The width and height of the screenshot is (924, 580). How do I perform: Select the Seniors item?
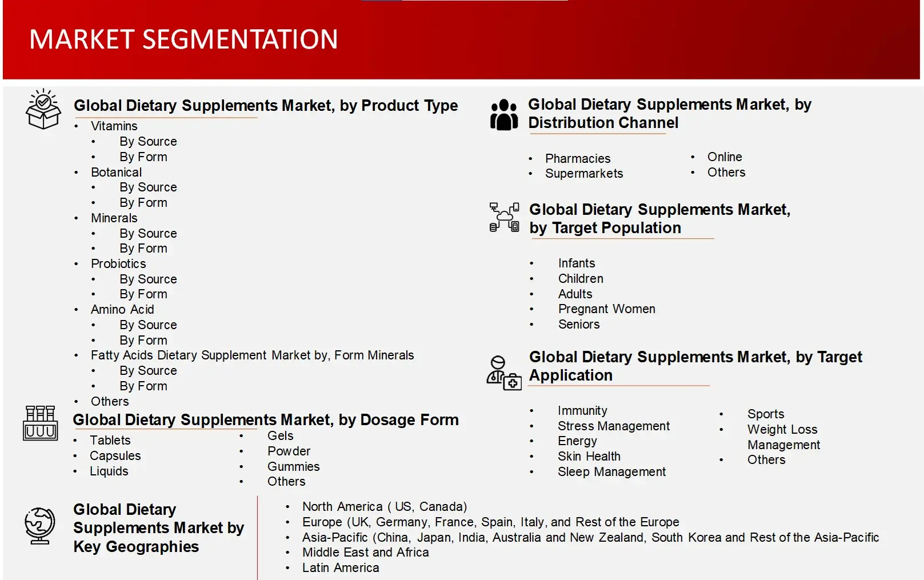click(579, 325)
